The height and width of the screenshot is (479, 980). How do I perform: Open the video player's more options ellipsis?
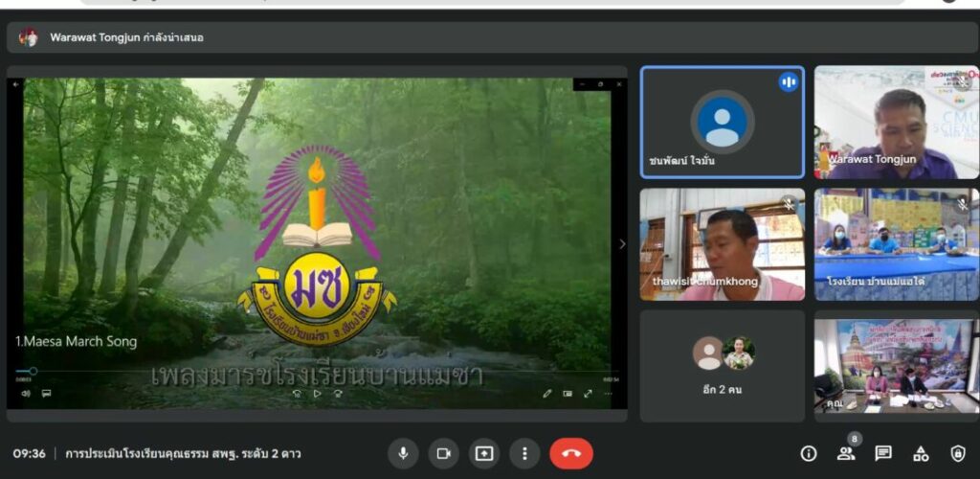[608, 393]
